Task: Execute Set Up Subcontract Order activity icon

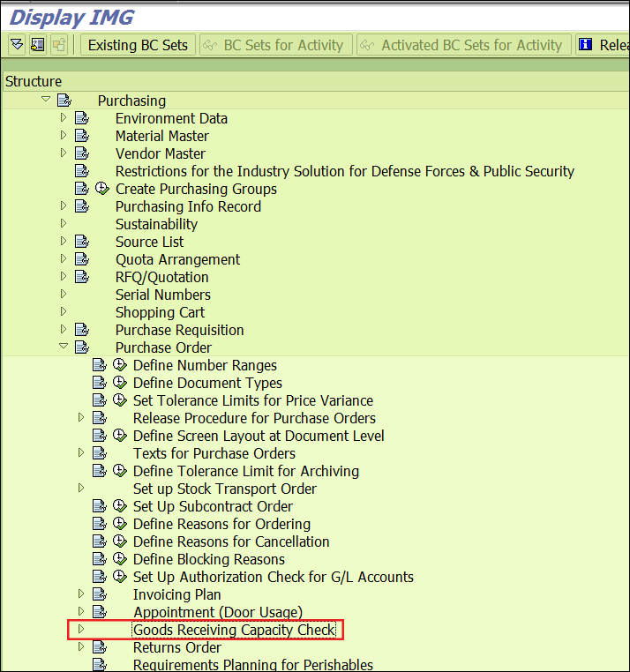Action: tap(120, 505)
